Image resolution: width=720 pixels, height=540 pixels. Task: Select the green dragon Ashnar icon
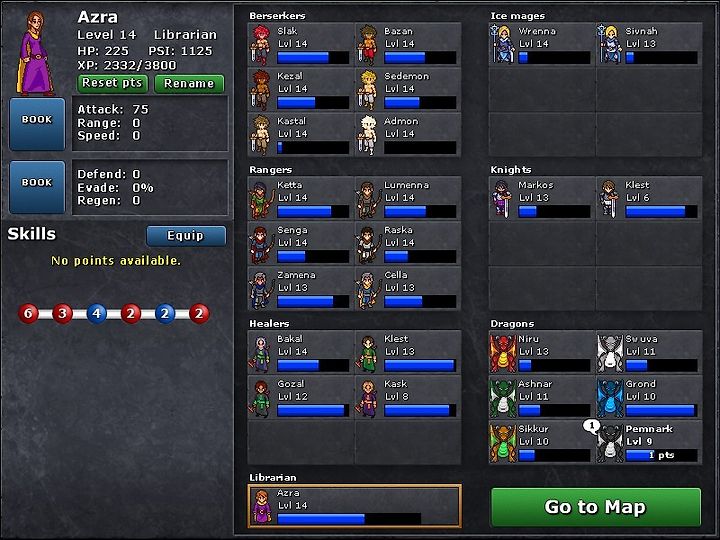pos(503,398)
